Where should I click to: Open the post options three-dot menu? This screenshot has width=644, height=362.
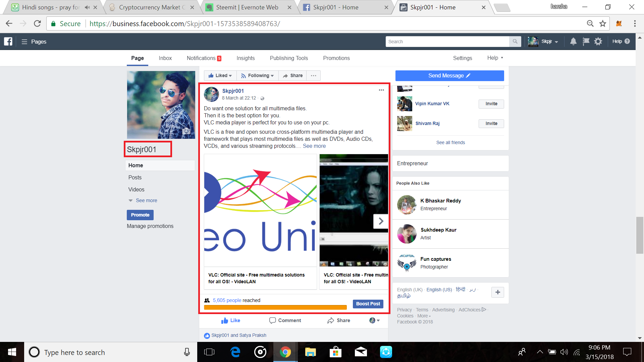pyautogui.click(x=381, y=90)
